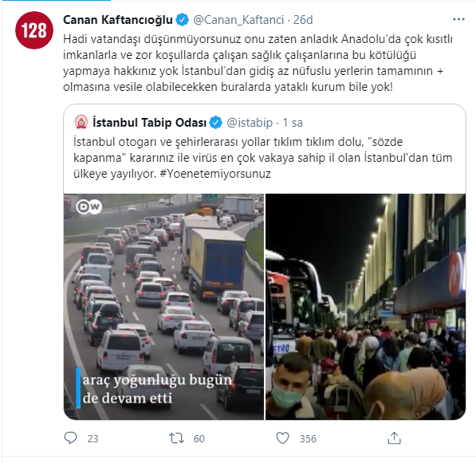
Task: Like the tweet with heart icon
Action: click(282, 438)
